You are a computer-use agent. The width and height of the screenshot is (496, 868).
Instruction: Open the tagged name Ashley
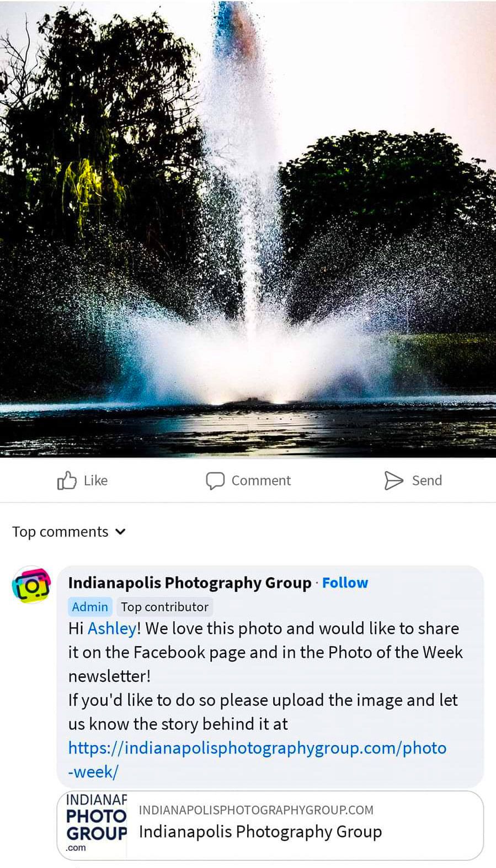point(112,628)
